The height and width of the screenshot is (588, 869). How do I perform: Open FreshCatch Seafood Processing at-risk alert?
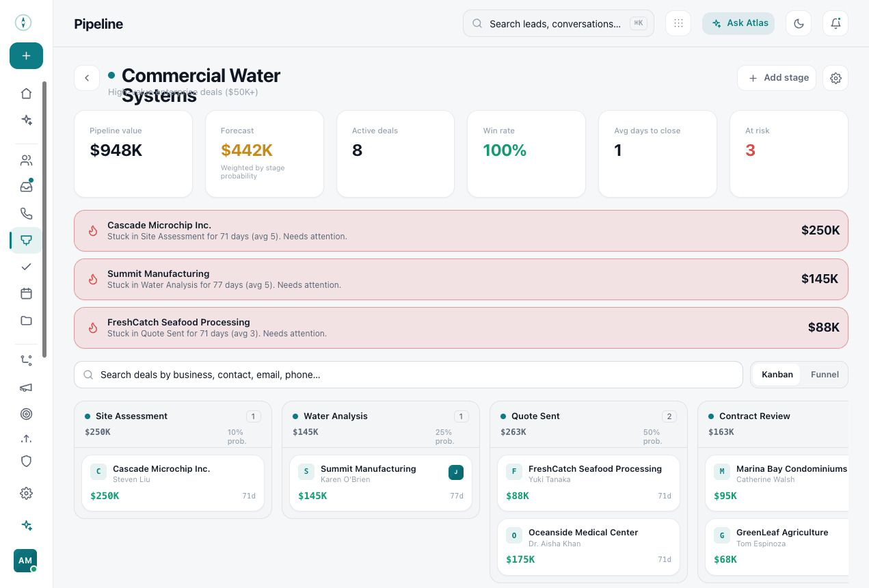461,328
